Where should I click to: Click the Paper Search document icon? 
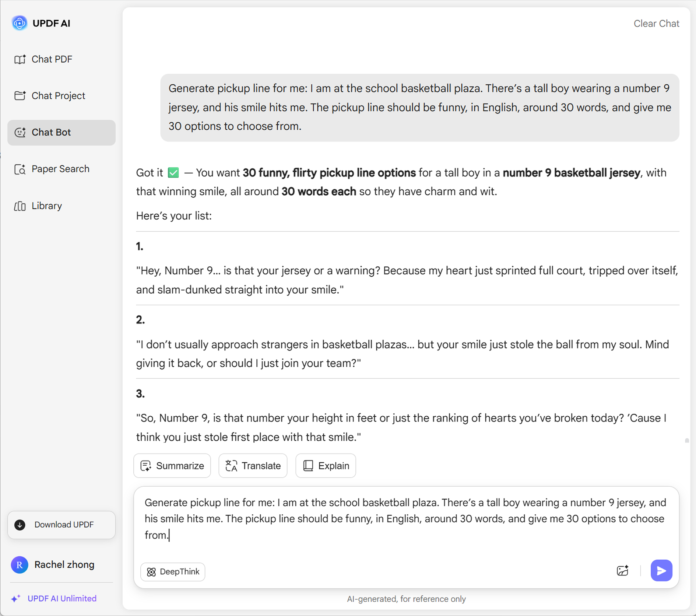click(x=20, y=169)
